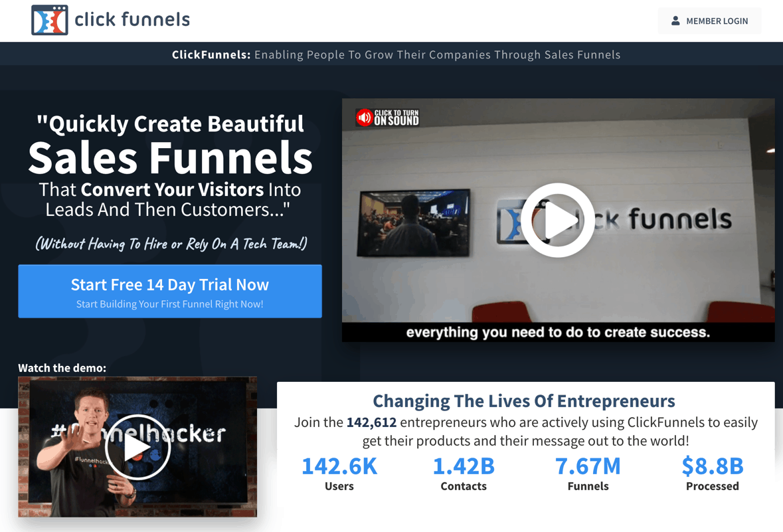Play the #funnelhacker demo video

(x=138, y=447)
